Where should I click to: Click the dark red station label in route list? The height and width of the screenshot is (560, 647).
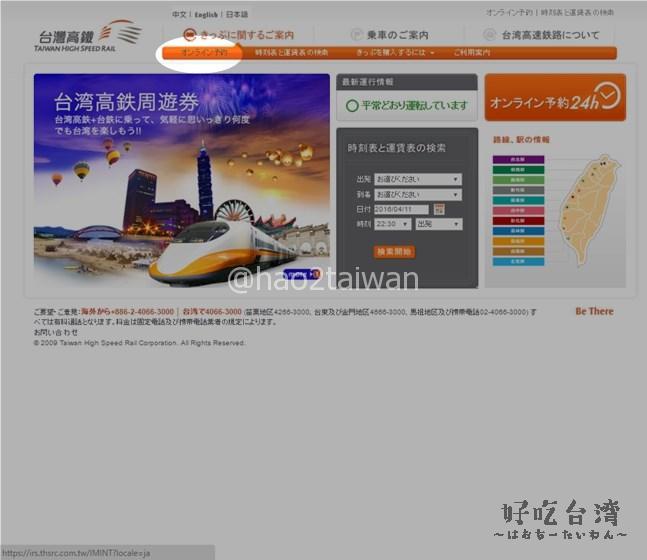(518, 221)
